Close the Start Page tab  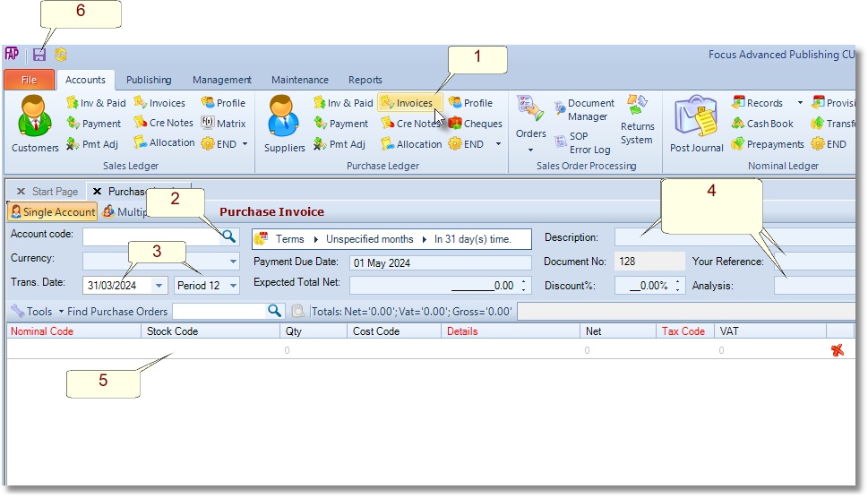point(21,192)
